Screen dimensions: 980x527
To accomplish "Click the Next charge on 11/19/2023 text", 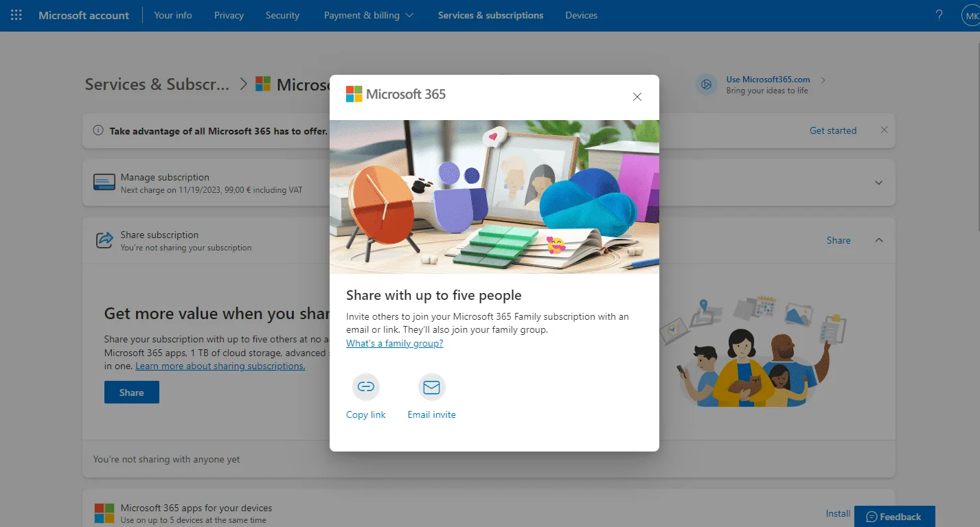I will tap(212, 190).
